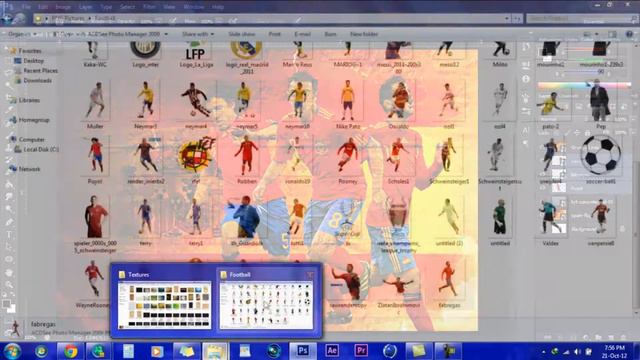Screen dimensions: 640x360
Task: Open the soccer-ball1 image file
Action: coord(600,160)
